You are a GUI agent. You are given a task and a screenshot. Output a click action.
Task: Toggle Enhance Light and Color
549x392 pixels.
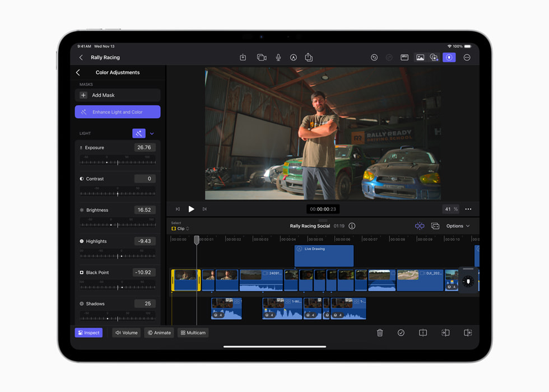117,111
